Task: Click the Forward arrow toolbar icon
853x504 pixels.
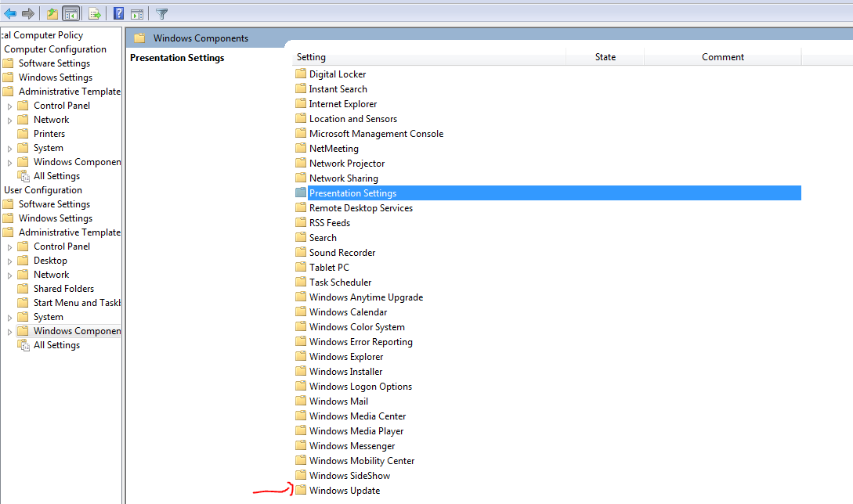Action: click(28, 13)
